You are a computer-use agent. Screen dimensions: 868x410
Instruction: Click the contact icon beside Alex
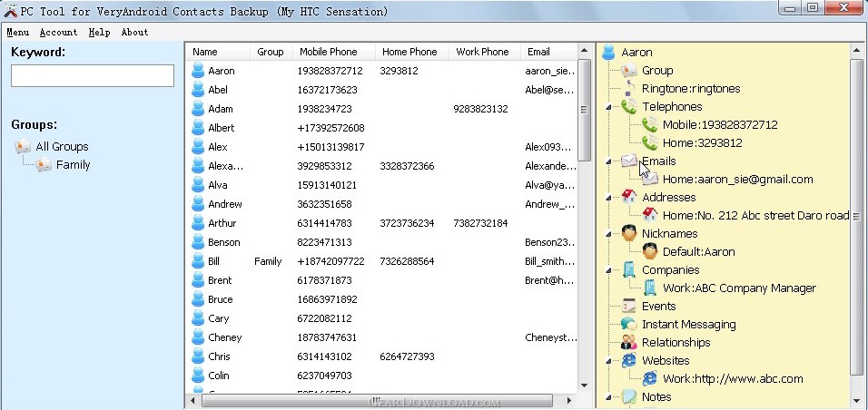pyautogui.click(x=198, y=147)
